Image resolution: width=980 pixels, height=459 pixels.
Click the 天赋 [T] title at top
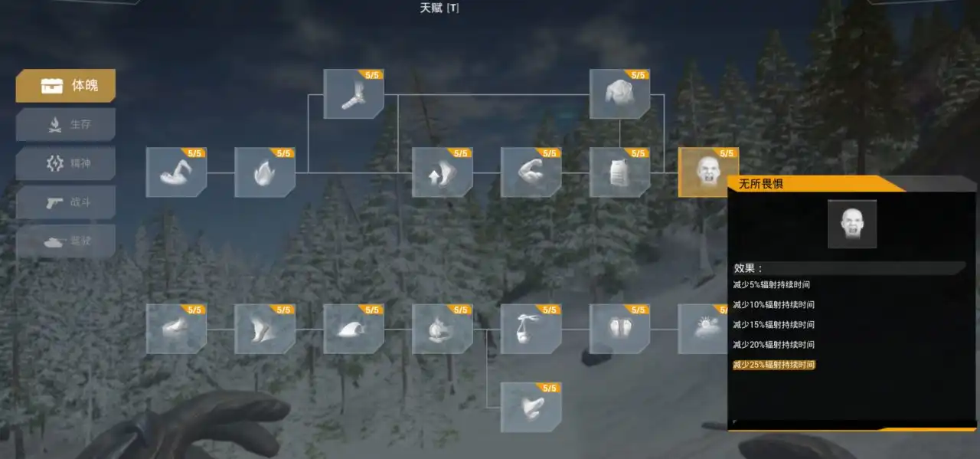[439, 8]
